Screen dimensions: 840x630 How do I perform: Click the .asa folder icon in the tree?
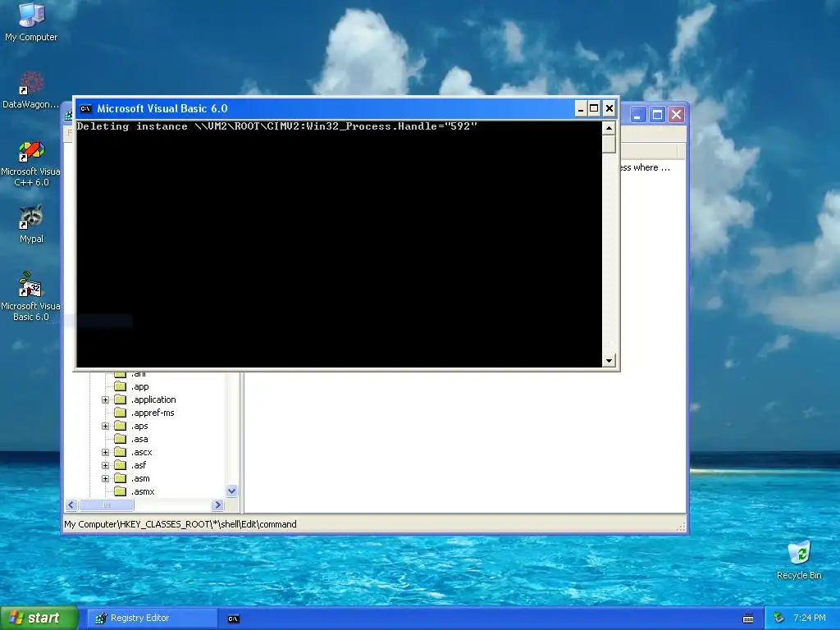point(121,440)
